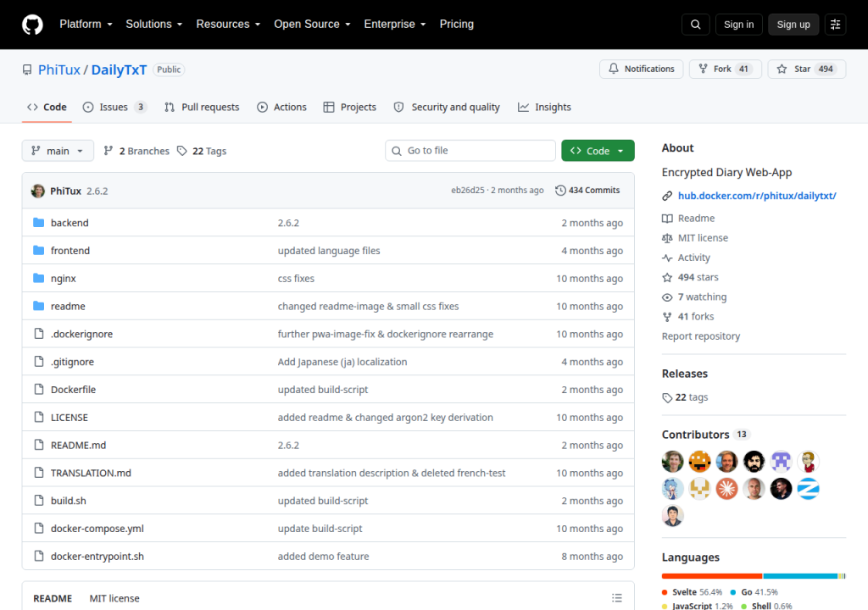868x610 pixels.
Task: Switch to the Issues tab
Action: (x=115, y=107)
